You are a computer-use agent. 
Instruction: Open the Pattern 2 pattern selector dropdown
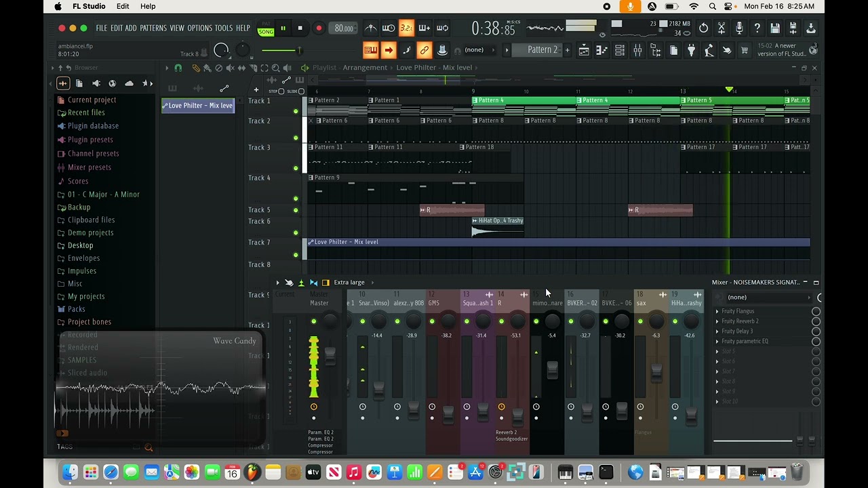click(x=543, y=50)
